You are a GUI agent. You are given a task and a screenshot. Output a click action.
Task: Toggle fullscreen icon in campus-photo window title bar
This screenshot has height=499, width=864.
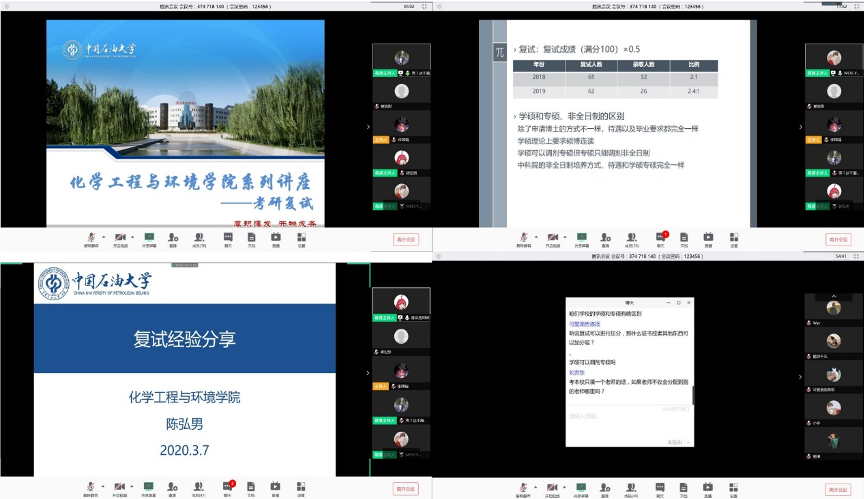click(x=424, y=7)
